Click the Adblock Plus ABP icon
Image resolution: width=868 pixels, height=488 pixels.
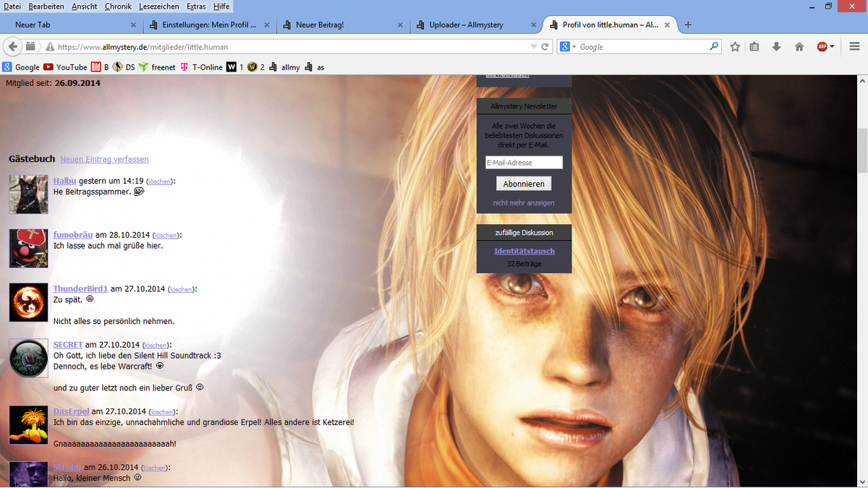click(x=822, y=47)
